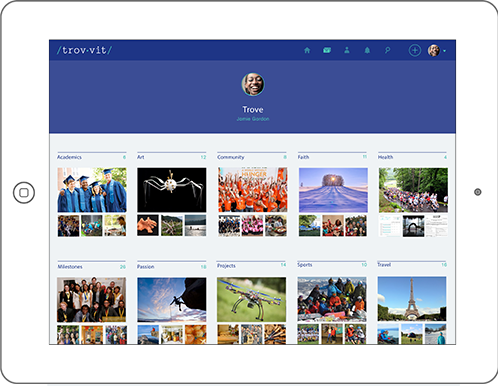Select the Milestones category heading
The image size is (498, 386).
point(70,267)
